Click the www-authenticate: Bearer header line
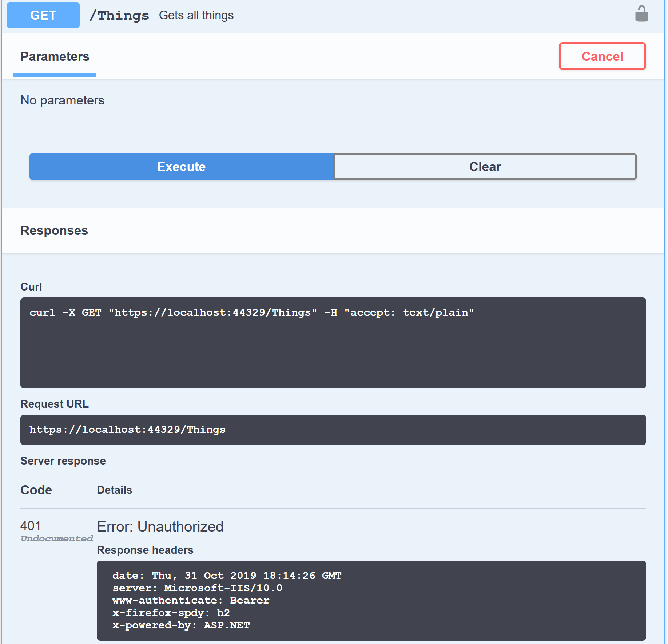This screenshot has width=668, height=644. coord(191,600)
